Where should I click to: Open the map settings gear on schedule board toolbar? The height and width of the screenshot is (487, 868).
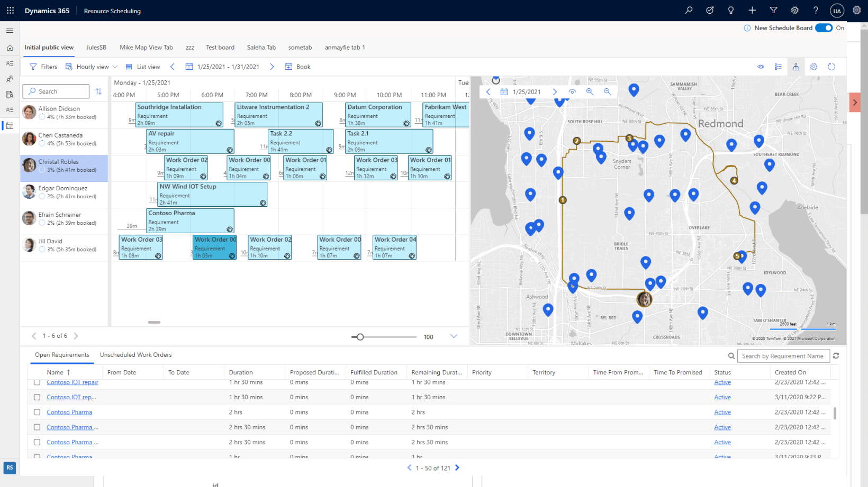point(813,67)
